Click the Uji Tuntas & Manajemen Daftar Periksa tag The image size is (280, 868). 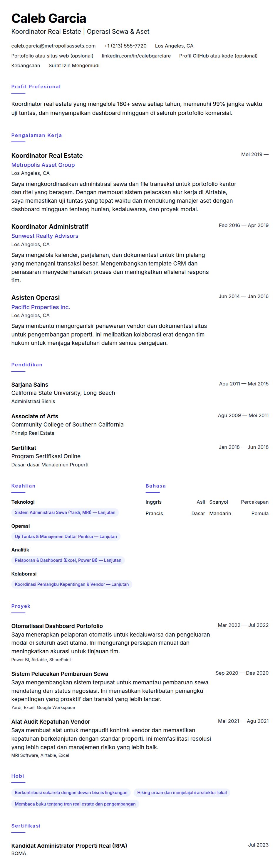click(x=66, y=537)
